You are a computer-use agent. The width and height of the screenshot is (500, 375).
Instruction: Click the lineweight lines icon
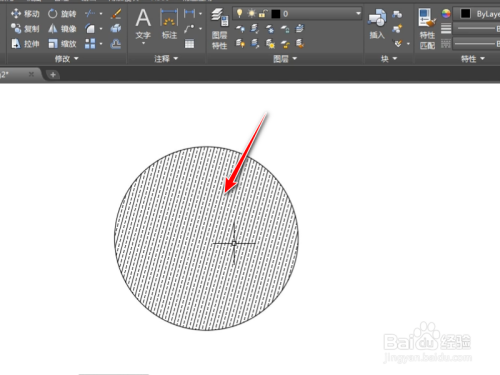[x=446, y=29]
